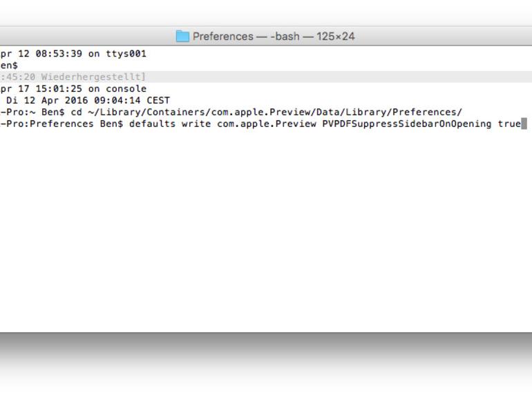
Task: Click the terminal cursor block after "true"
Action: (524, 124)
